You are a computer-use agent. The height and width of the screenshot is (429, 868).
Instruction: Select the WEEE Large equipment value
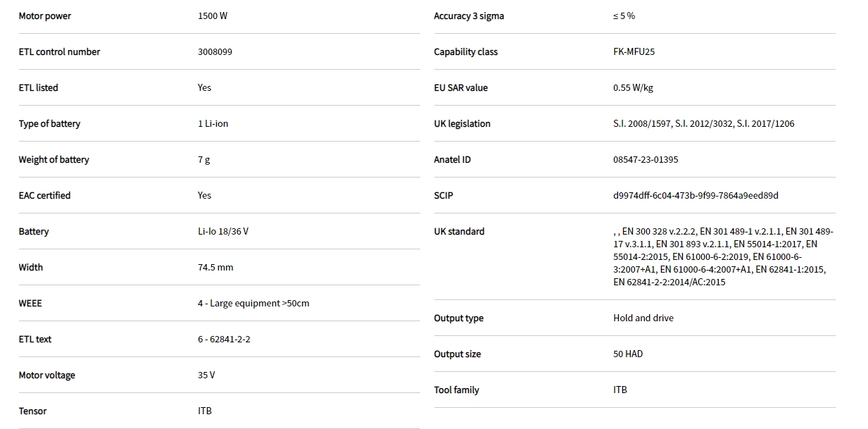tap(253, 304)
